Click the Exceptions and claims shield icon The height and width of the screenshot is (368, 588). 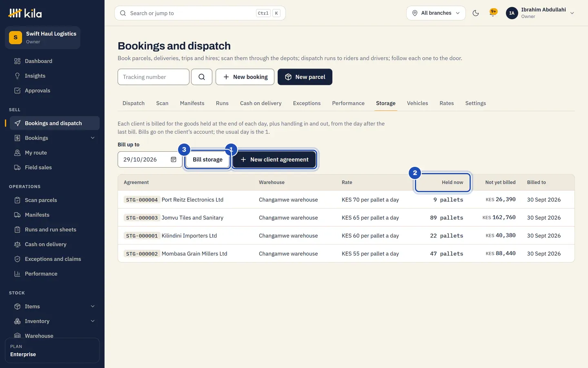click(x=17, y=259)
